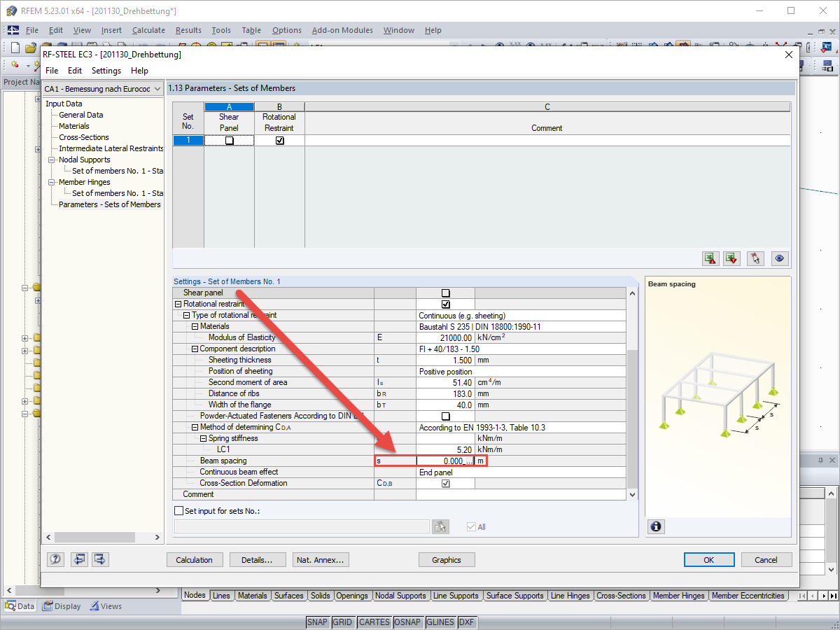Screen dimensions: 840x630
Task: Click the RFEM Open folder icon
Action: click(30, 48)
